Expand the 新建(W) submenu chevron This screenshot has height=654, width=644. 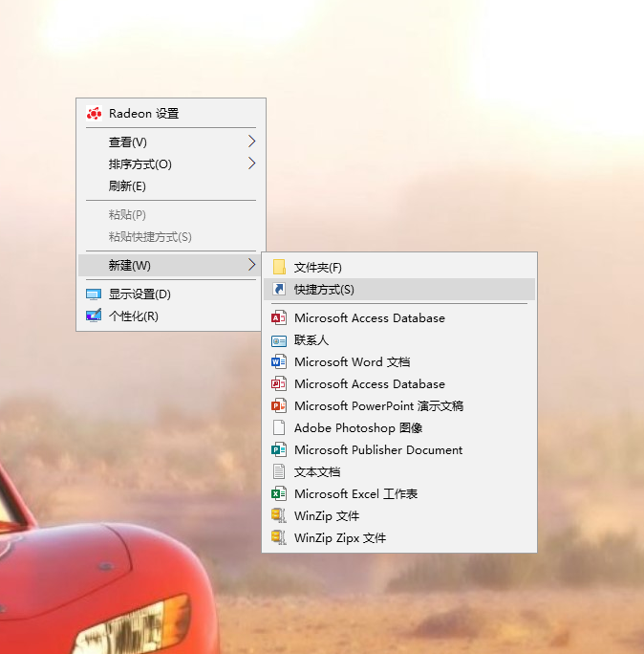[x=251, y=265]
